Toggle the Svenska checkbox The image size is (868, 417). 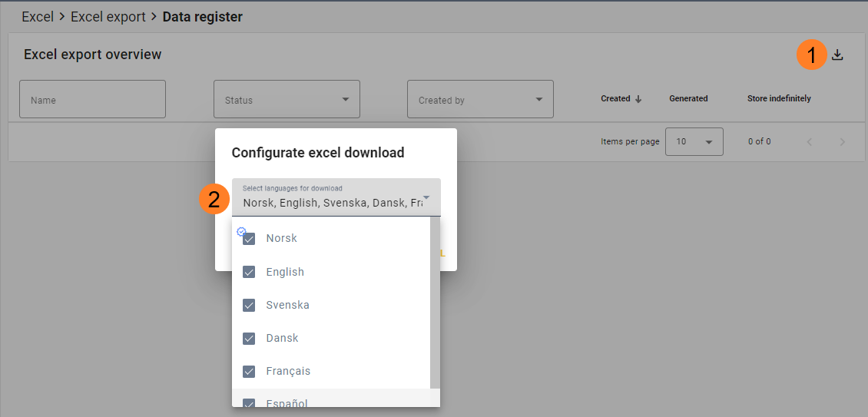point(249,305)
